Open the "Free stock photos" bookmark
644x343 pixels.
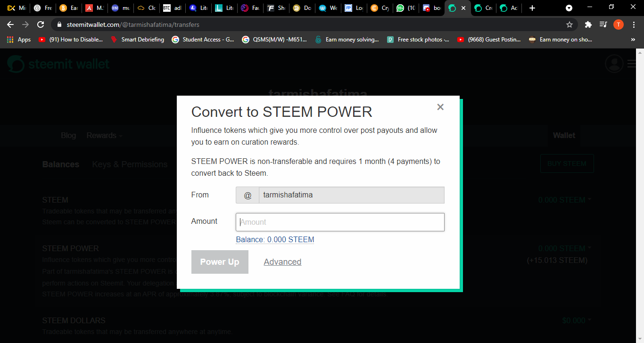click(x=418, y=40)
